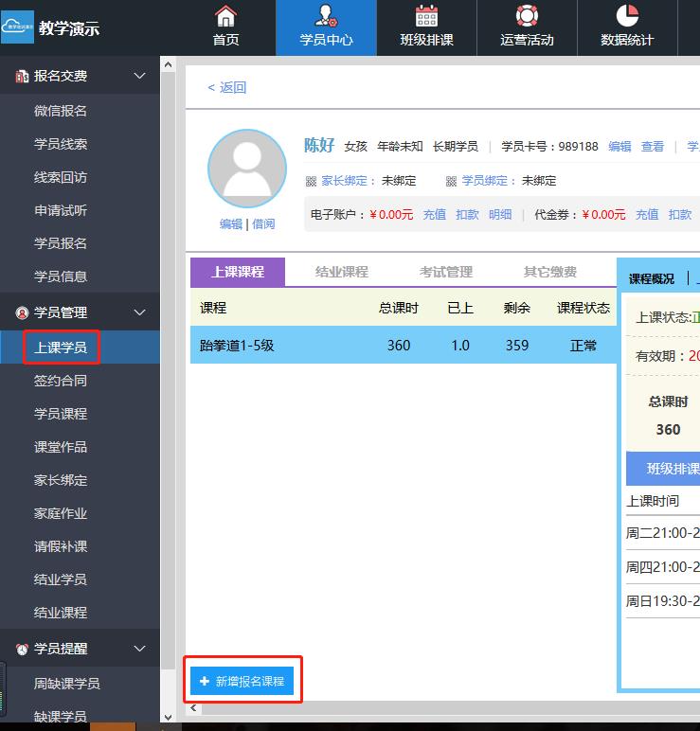Click the 家长绑定 QR code icon

[311, 181]
